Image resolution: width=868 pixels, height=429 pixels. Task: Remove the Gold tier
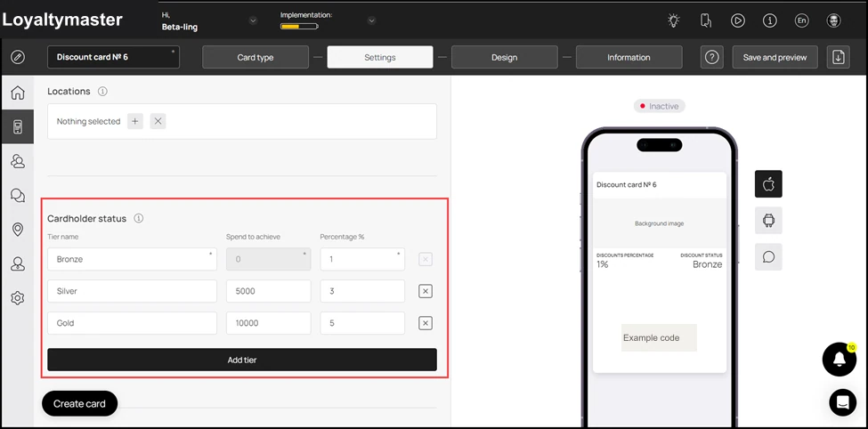point(426,323)
